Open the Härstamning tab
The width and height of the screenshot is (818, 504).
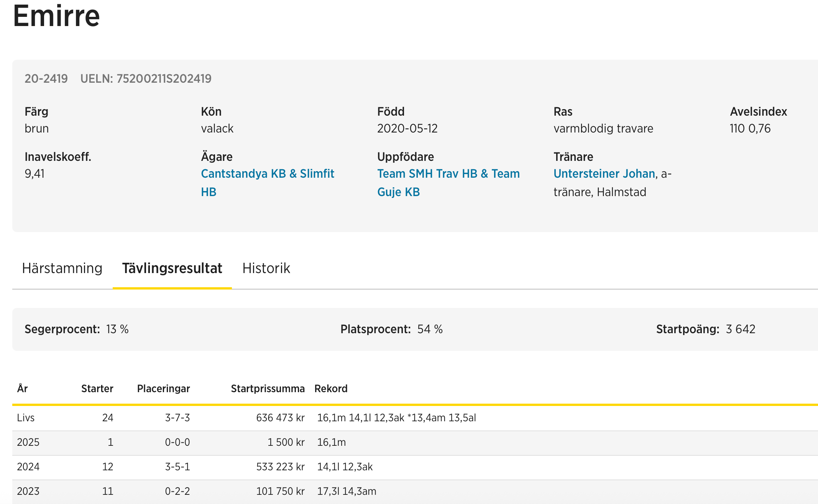point(62,268)
